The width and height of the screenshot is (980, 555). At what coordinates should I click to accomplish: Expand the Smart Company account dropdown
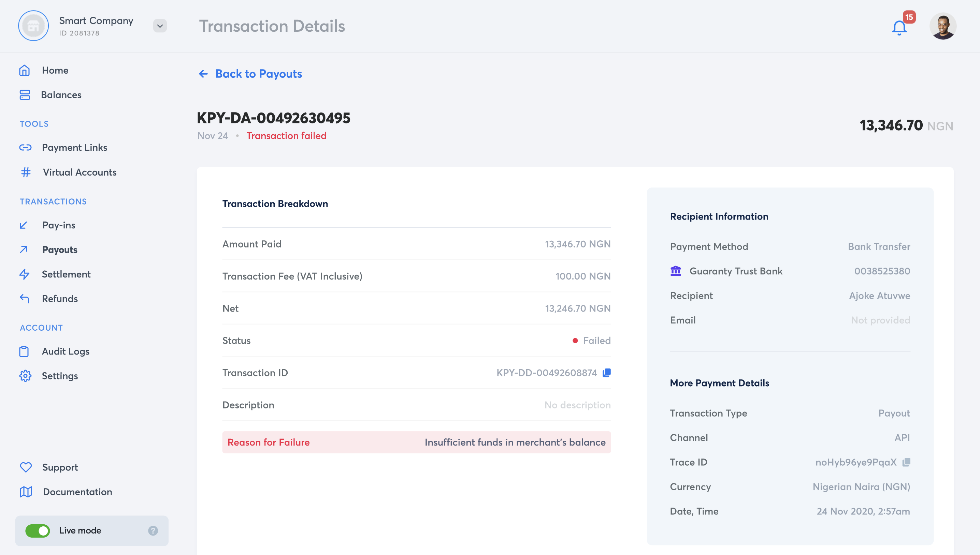(x=160, y=26)
